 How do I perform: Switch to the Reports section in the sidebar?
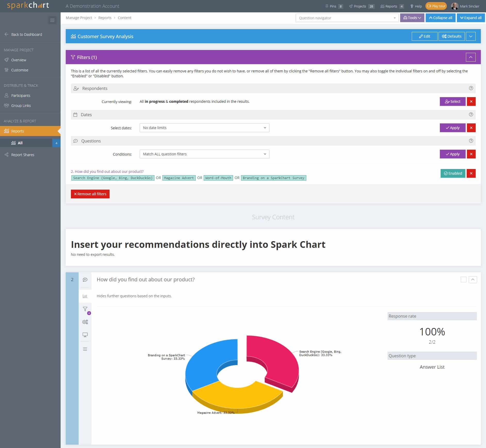17,131
